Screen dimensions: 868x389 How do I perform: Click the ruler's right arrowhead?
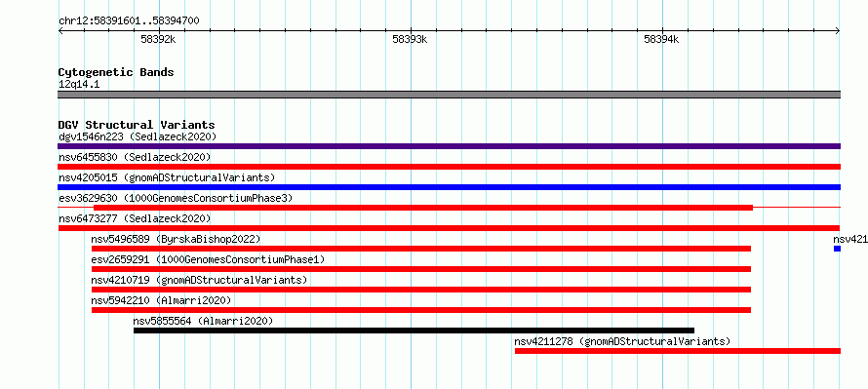(838, 31)
